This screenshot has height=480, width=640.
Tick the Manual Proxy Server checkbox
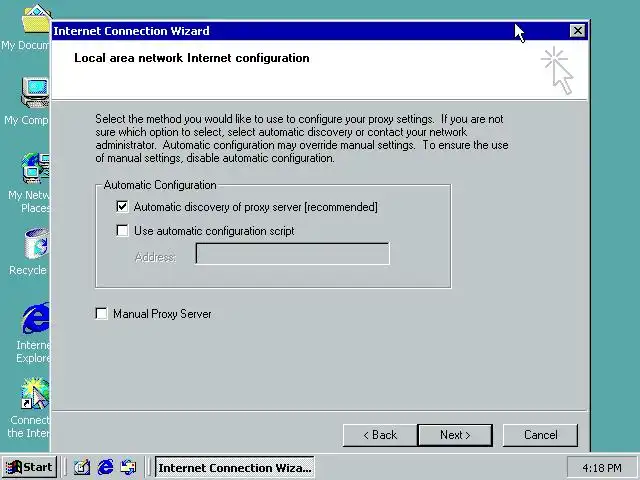point(101,313)
